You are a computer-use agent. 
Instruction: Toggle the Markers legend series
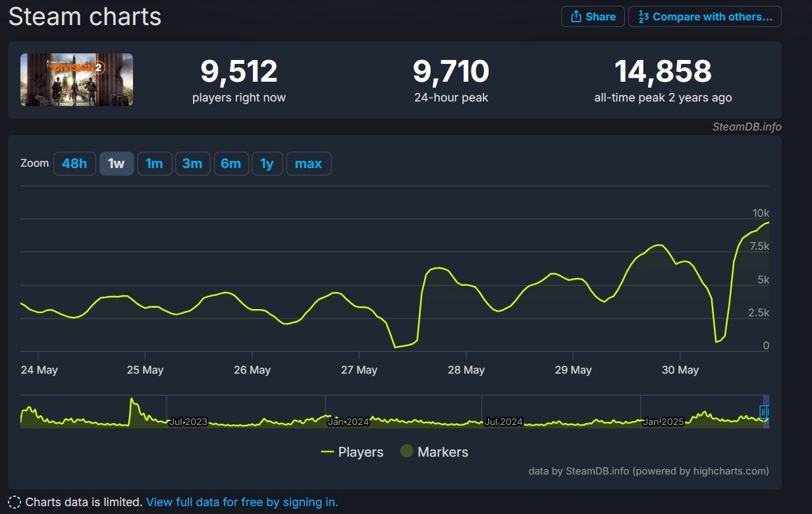(x=435, y=452)
